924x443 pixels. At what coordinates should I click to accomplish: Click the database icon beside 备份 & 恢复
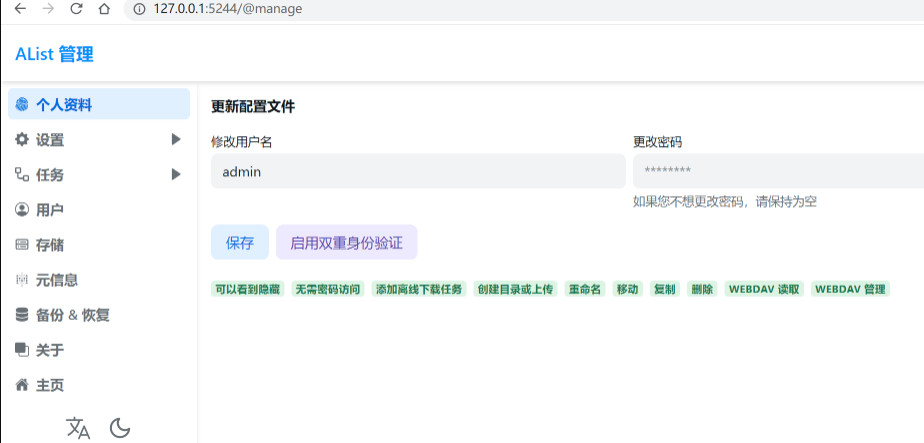click(x=22, y=315)
